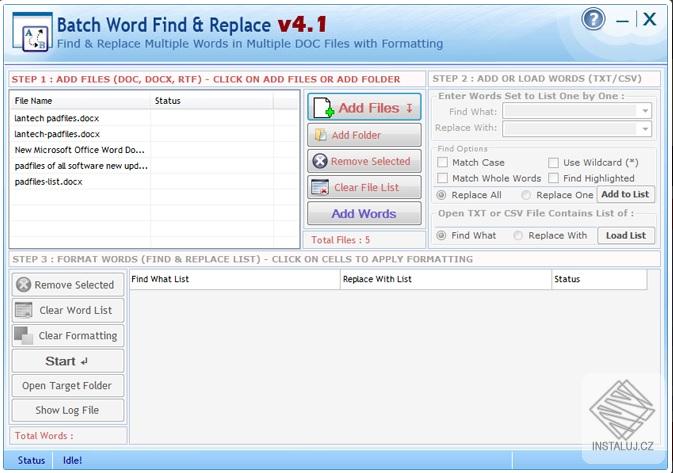This screenshot has height=473, width=673.
Task: Select the Replace One radio button
Action: click(526, 195)
